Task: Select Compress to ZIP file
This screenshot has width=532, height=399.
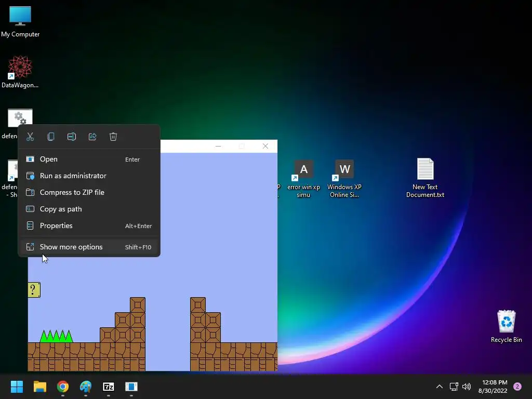Action: [89, 192]
